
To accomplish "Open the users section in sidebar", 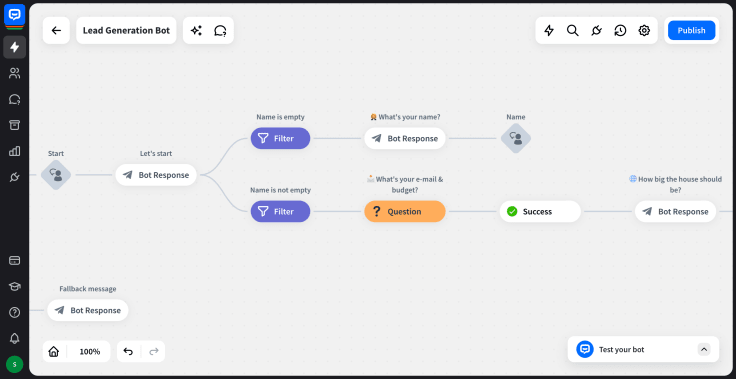I will (x=15, y=73).
